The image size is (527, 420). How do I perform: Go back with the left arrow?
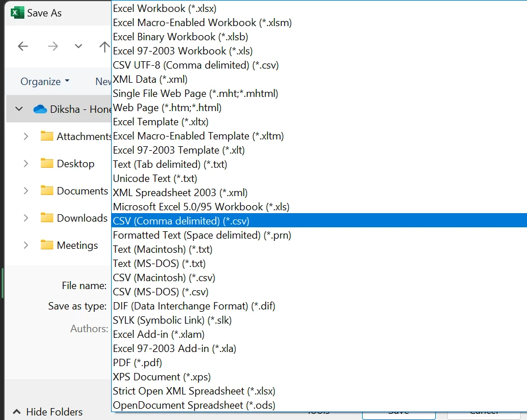[23, 46]
